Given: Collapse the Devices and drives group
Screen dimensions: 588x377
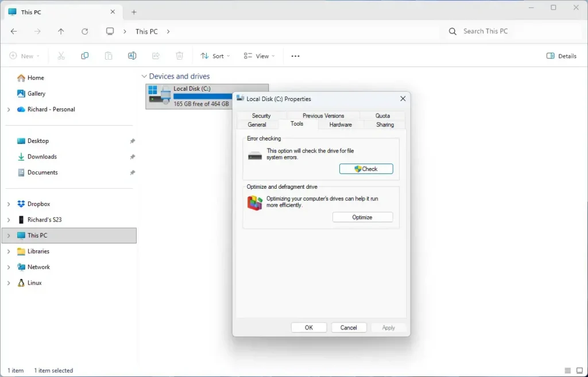Looking at the screenshot, I should click(144, 76).
